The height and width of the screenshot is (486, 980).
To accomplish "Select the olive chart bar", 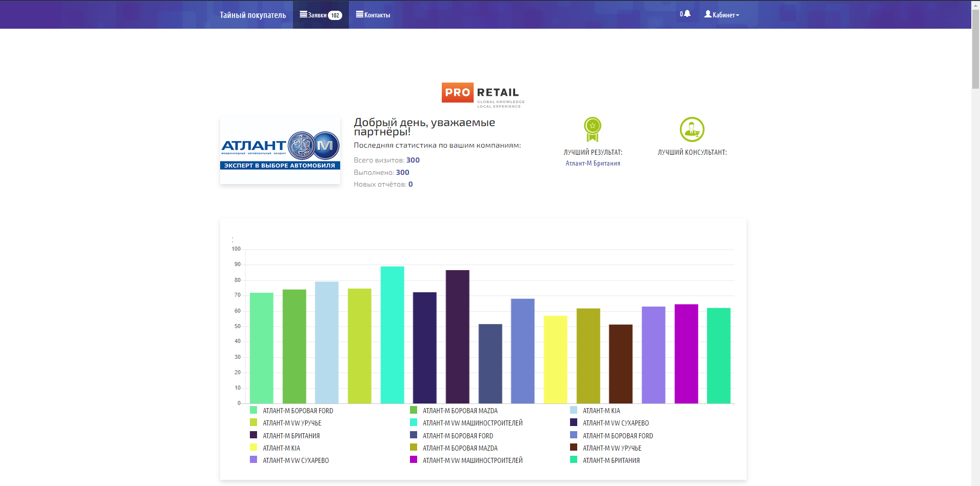I will coord(589,356).
